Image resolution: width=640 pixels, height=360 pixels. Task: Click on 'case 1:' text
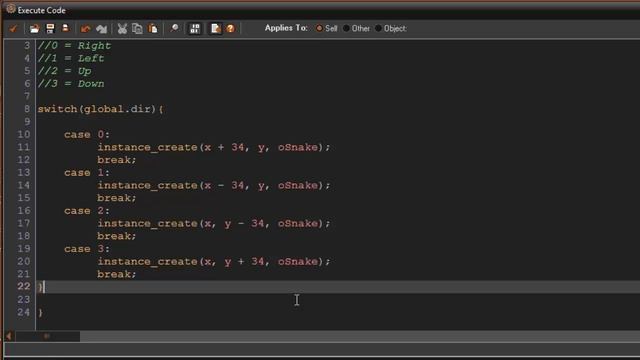pos(87,173)
